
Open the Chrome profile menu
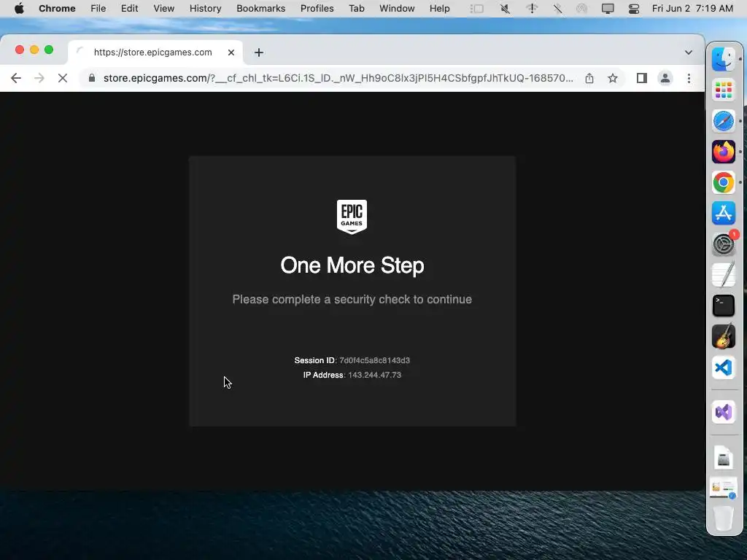tap(665, 78)
